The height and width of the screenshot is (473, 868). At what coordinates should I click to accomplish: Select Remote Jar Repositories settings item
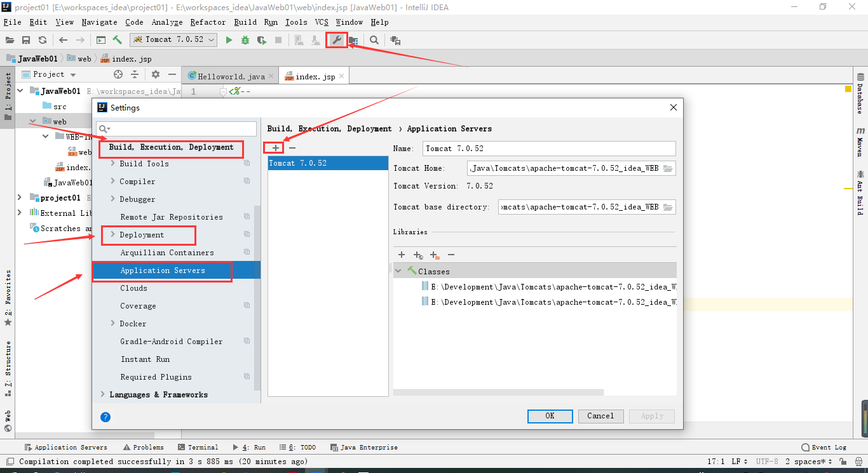(x=172, y=217)
